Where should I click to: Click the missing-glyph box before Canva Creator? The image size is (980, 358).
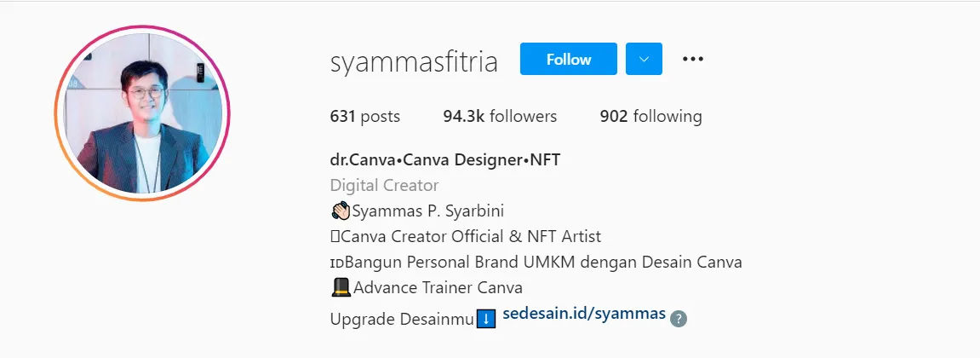pyautogui.click(x=335, y=237)
